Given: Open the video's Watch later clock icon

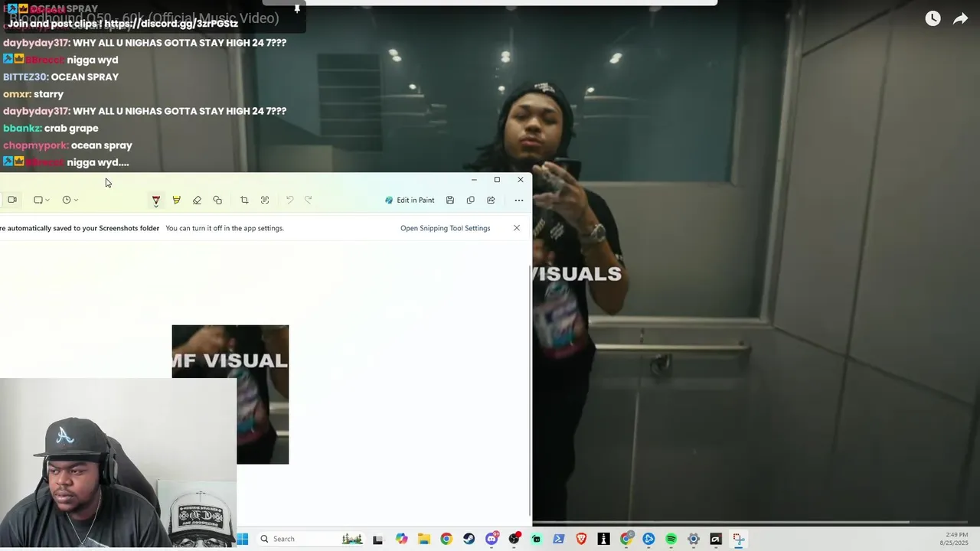Looking at the screenshot, I should [933, 18].
